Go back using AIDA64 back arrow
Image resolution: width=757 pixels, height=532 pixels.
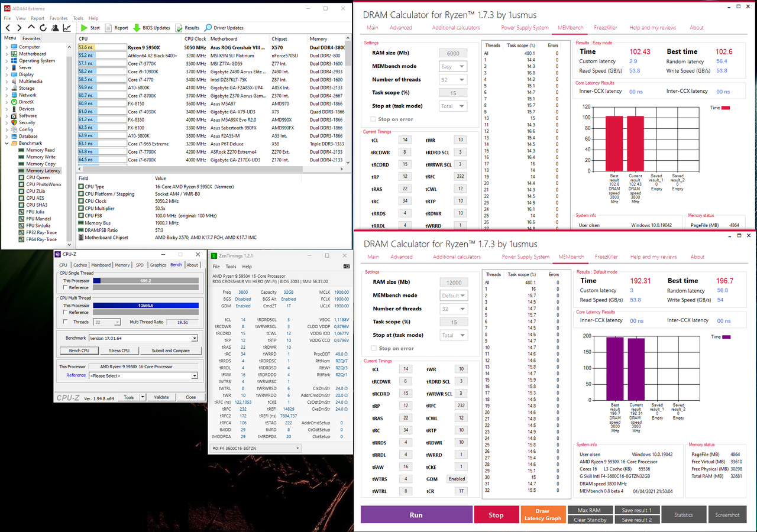(x=8, y=28)
